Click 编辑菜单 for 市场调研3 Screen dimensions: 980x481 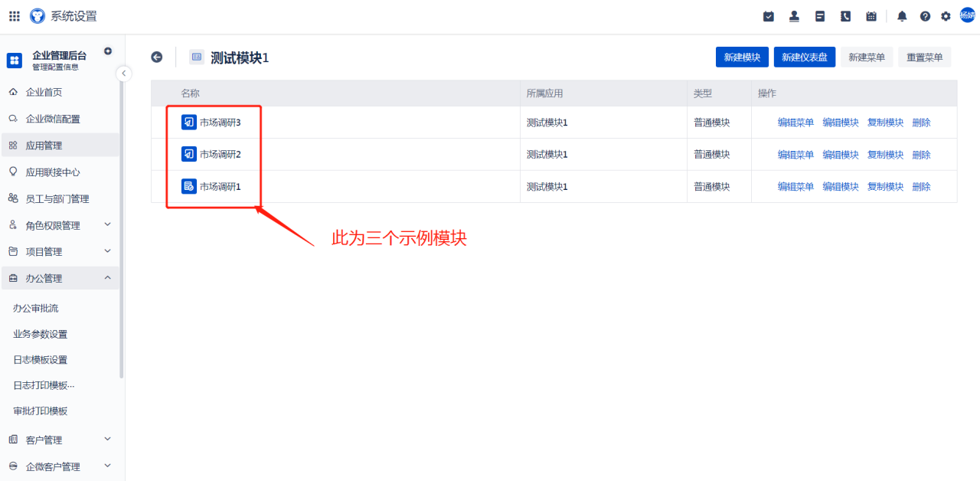[796, 123]
